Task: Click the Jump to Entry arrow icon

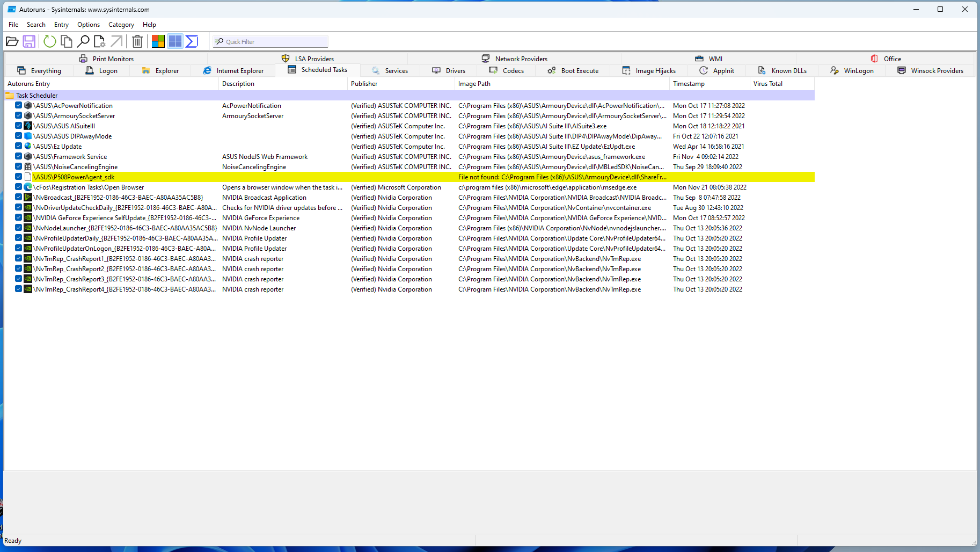Action: click(116, 41)
